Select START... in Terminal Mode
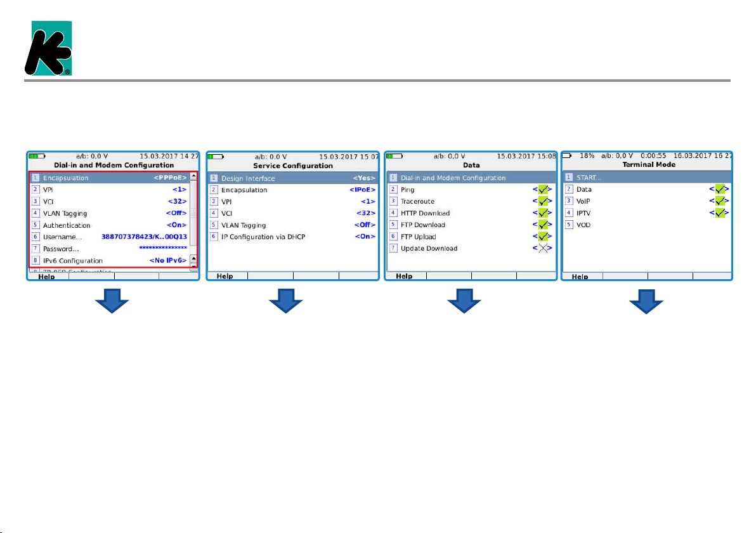Screen dimensions: 756x533 (647, 178)
